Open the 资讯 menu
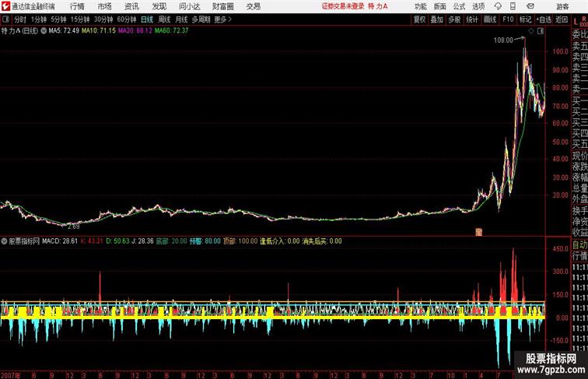Image resolution: width=588 pixels, height=379 pixels. (x=131, y=6)
